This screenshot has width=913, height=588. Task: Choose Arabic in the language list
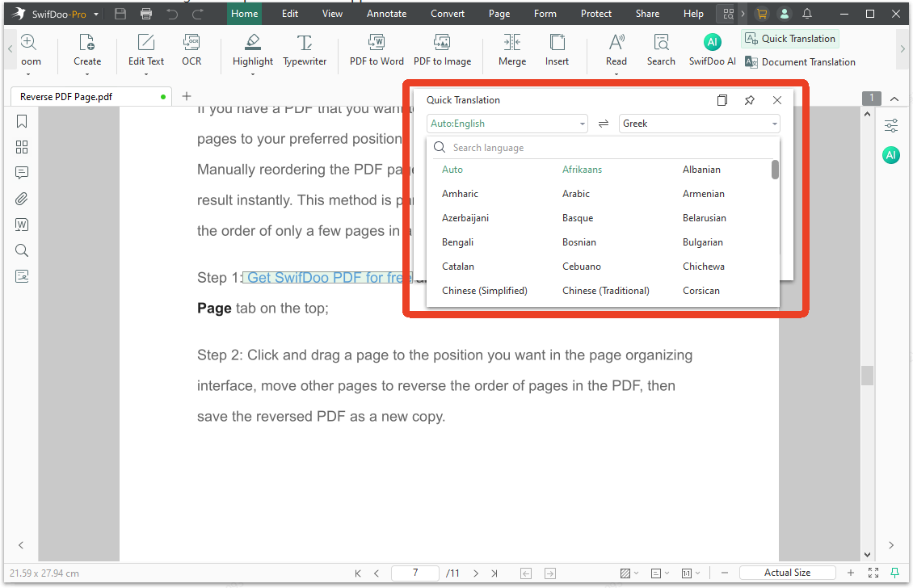(x=576, y=194)
